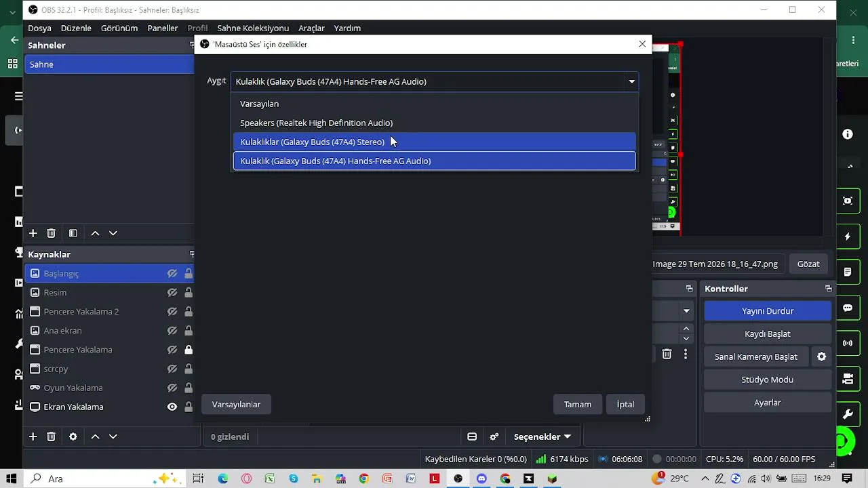This screenshot has width=868, height=488.
Task: Open the Seçenekler dropdown in the mixer
Action: [542, 436]
